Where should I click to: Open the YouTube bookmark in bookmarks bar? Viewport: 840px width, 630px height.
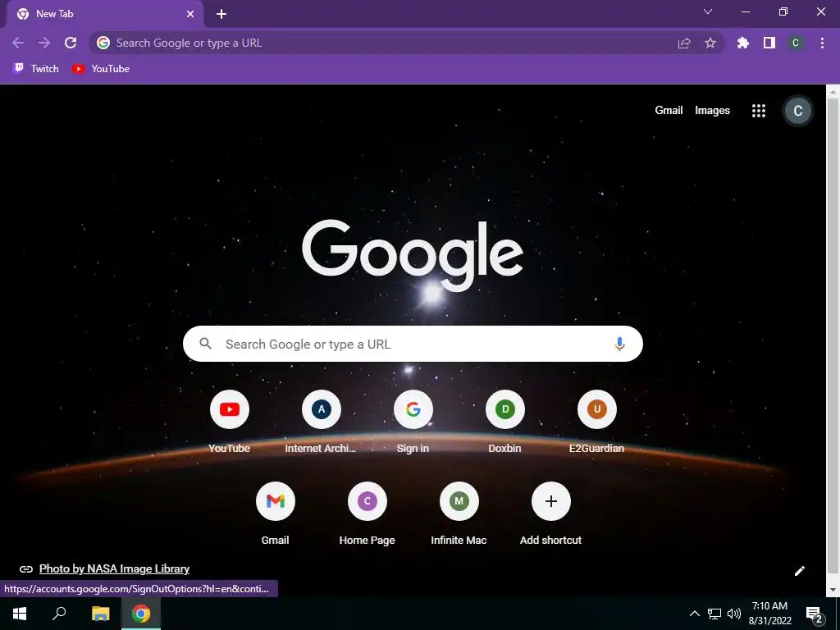101,69
